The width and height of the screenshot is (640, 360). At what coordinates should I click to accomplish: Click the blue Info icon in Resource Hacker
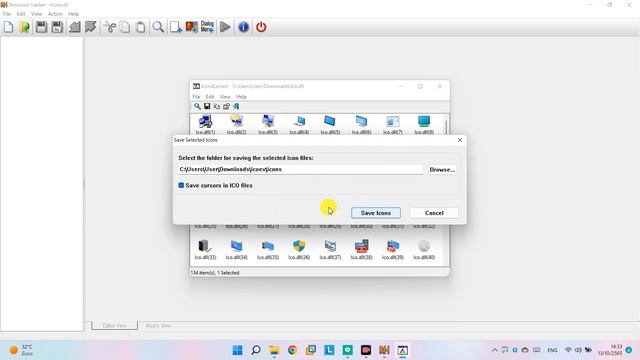pos(244,27)
